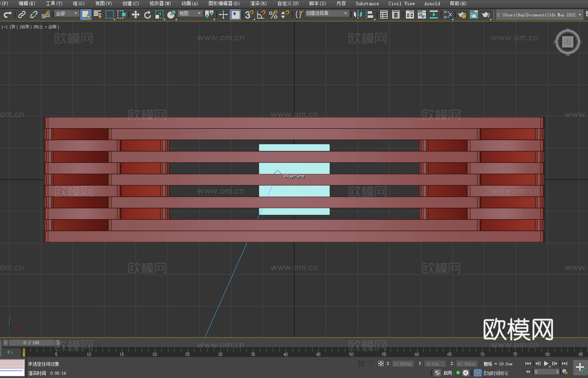This screenshot has height=378, width=588.
Task: Open the 工具(T) menu
Action: [x=54, y=3]
